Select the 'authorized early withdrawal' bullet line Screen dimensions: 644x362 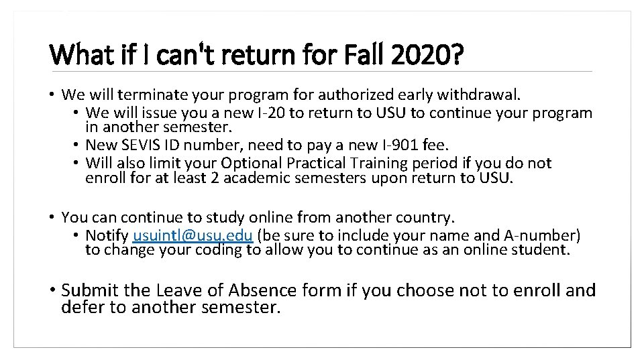tap(290, 95)
